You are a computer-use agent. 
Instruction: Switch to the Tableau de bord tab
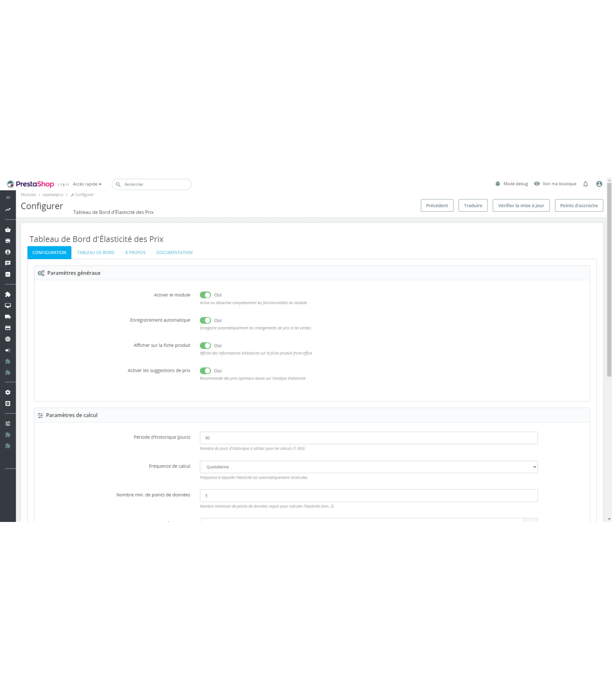pyautogui.click(x=96, y=253)
